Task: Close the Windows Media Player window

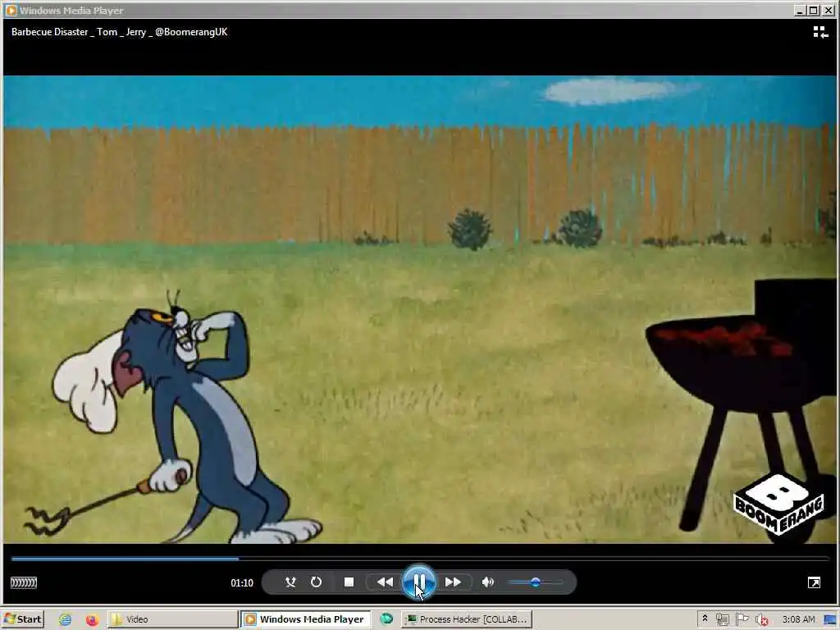Action: (828, 10)
